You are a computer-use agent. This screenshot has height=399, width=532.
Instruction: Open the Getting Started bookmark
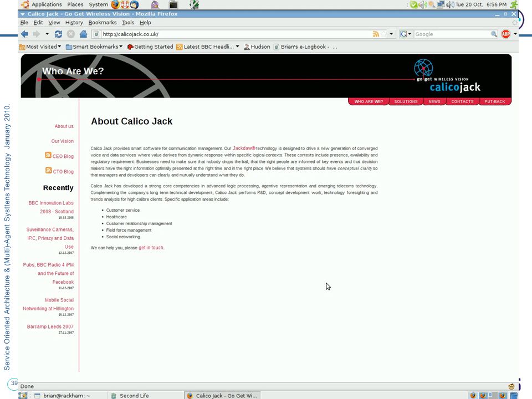coord(150,47)
